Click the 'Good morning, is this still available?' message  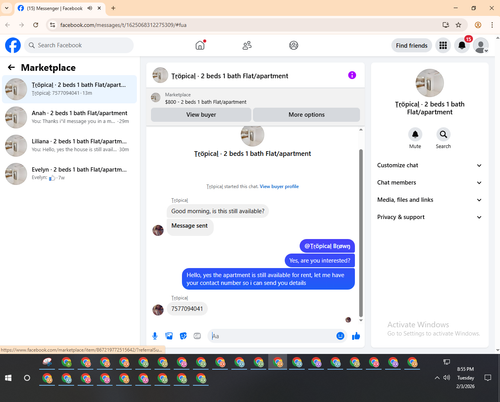coord(218,211)
